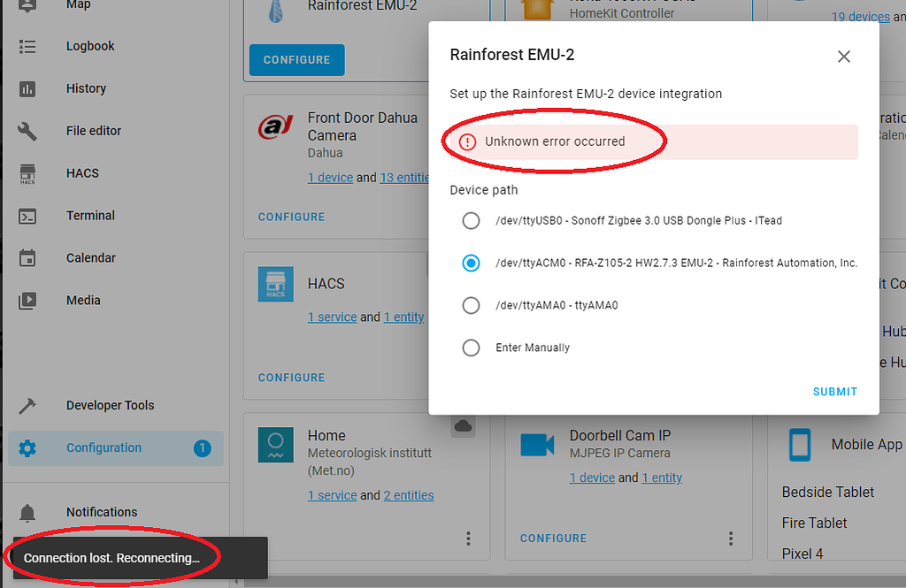Open Notifications via the bell icon
The image size is (906, 588).
(27, 512)
